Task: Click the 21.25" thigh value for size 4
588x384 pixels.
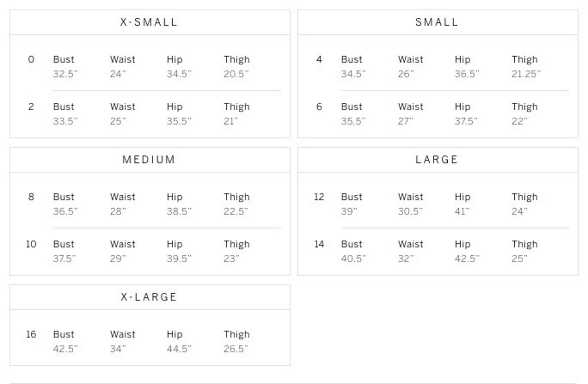Action: tap(526, 74)
